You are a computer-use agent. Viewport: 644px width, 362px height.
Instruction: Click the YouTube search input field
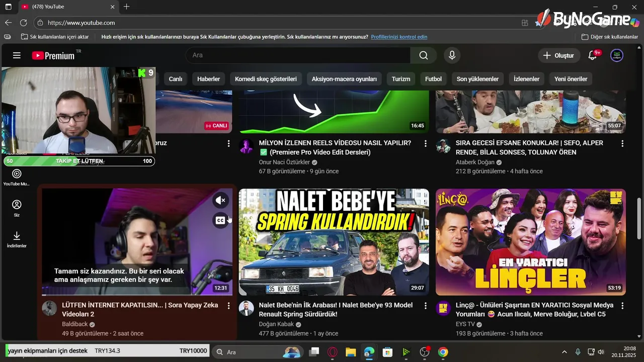click(x=298, y=55)
